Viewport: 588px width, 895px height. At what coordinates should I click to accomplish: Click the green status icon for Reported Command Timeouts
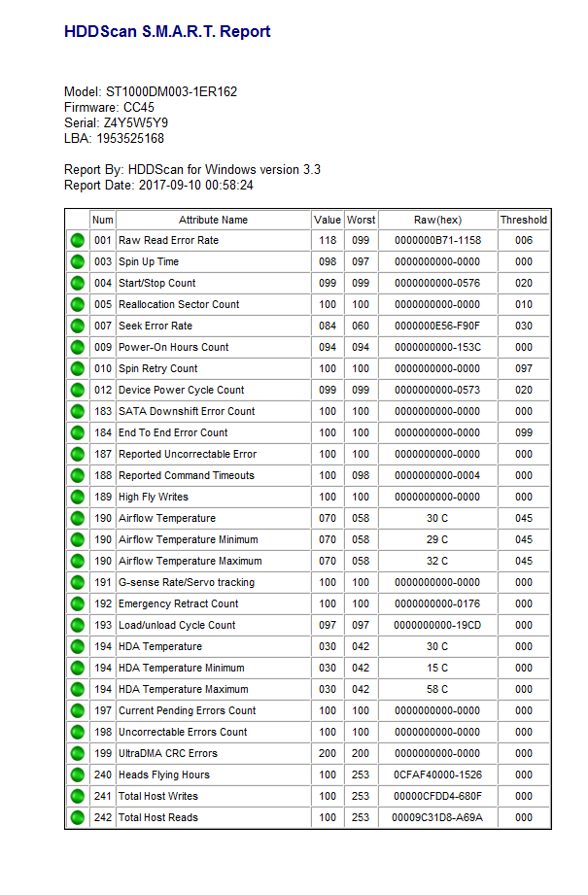pos(78,476)
